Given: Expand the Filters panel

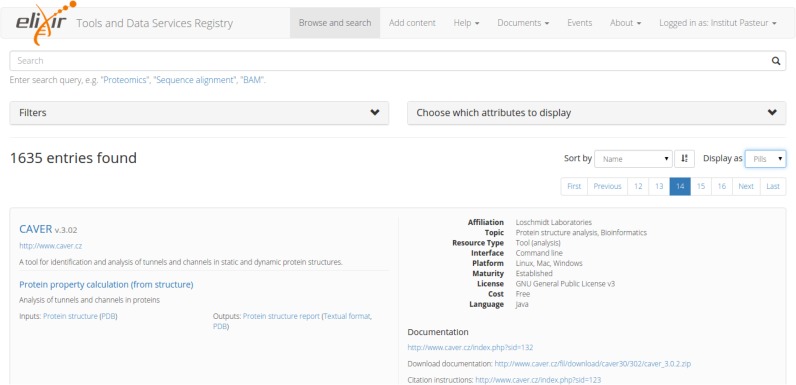Looking at the screenshot, I should click(x=199, y=113).
